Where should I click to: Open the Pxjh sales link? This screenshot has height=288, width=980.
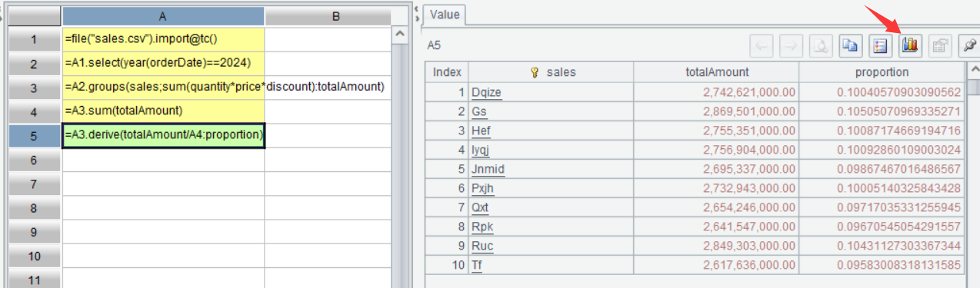click(483, 188)
